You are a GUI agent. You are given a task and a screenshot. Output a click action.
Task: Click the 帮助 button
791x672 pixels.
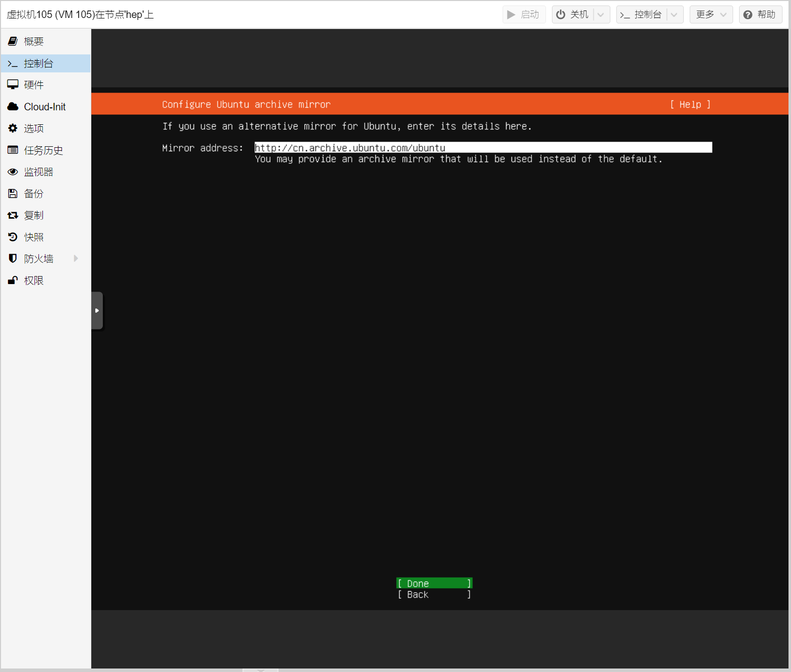click(760, 14)
